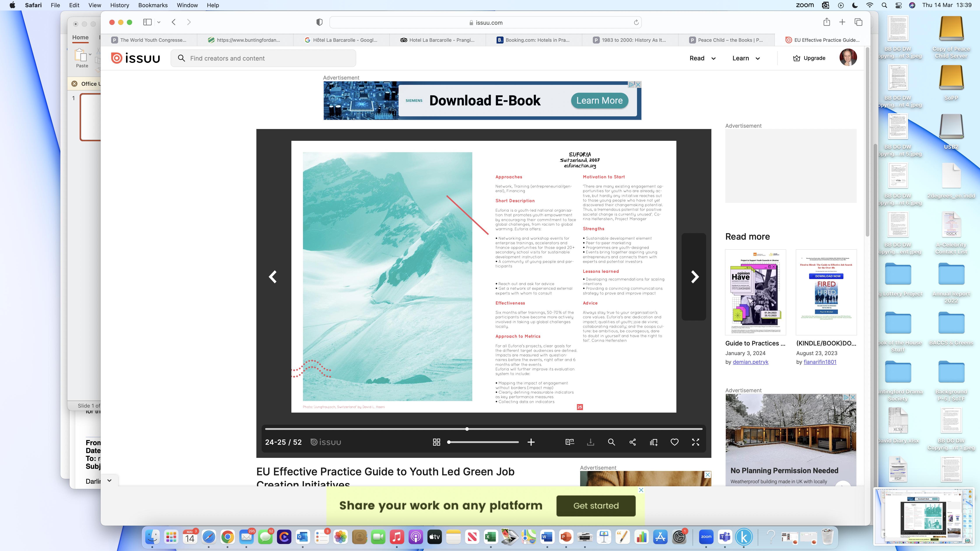Enter fullscreen mode in the viewer

coord(695,442)
